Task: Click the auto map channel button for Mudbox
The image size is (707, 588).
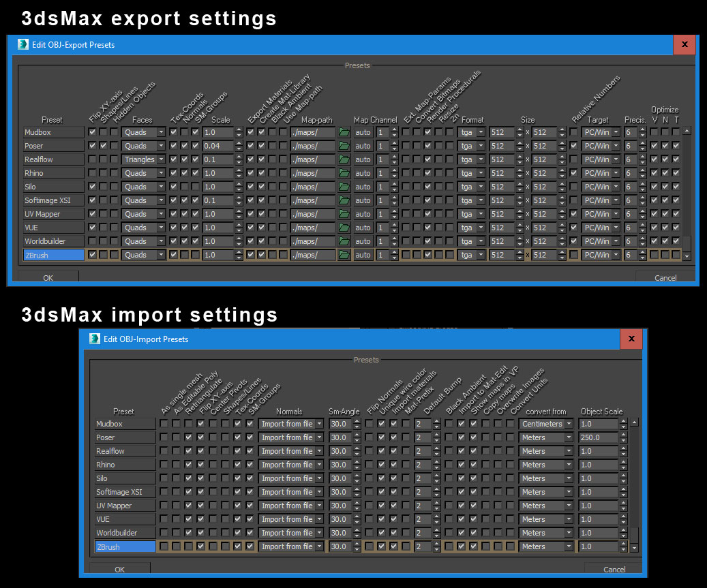Action: [x=363, y=132]
